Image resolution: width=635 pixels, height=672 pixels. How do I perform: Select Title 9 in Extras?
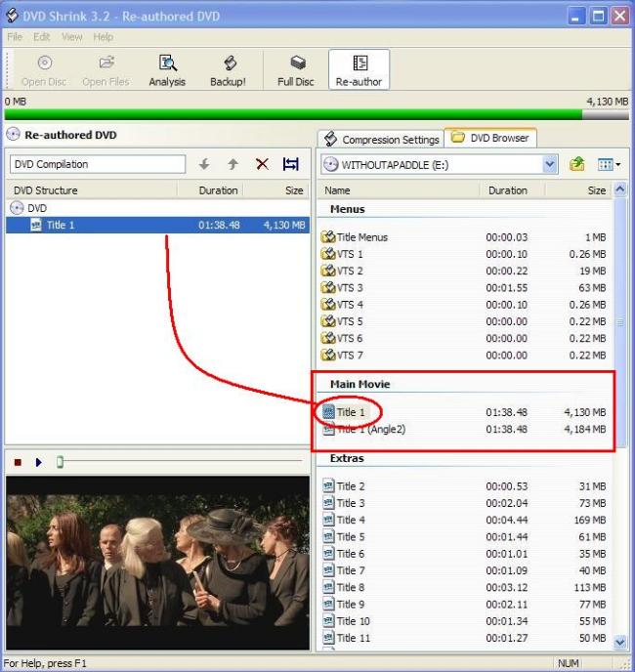click(344, 605)
